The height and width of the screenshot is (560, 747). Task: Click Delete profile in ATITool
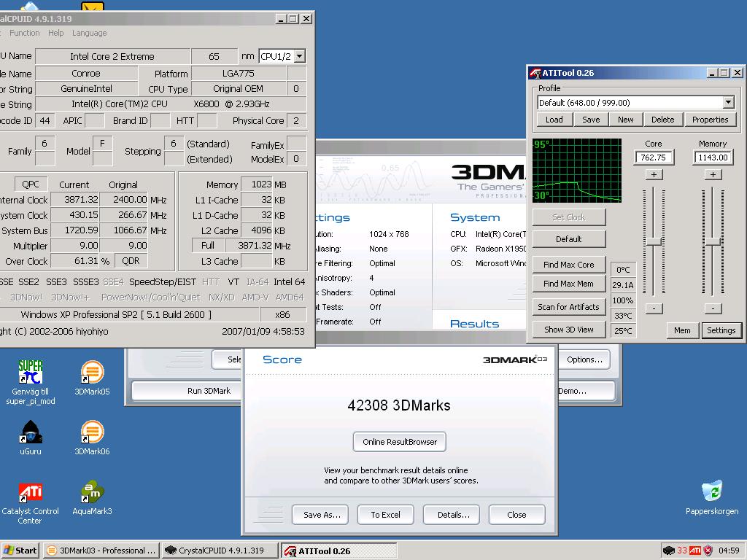662,120
